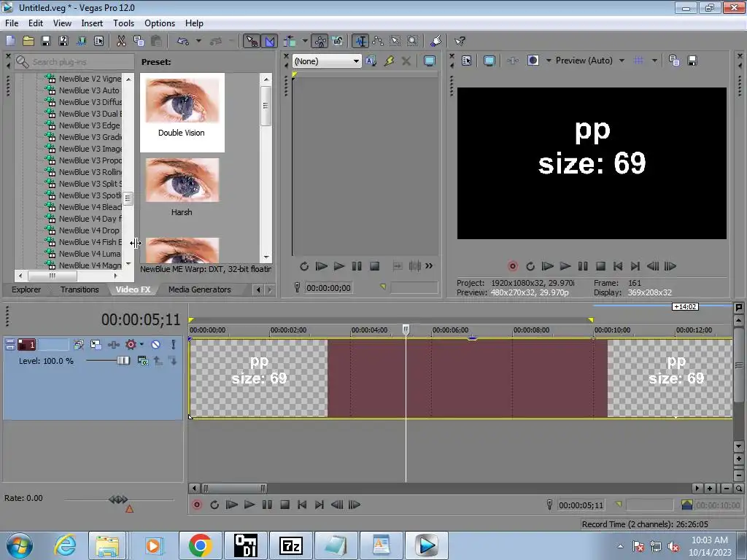
Task: Click the record button in preview window
Action: tap(513, 266)
